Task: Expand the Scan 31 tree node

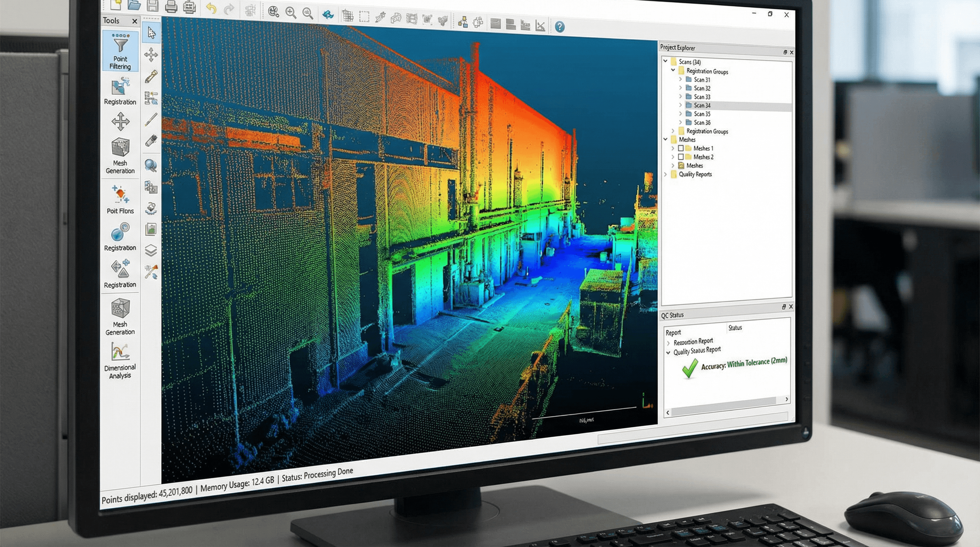Action: [x=680, y=79]
